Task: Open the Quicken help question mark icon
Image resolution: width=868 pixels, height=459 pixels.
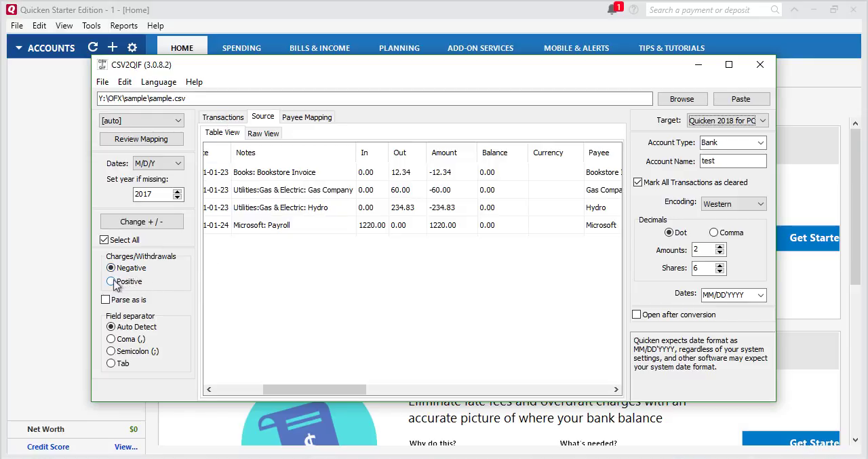Action: click(x=633, y=9)
